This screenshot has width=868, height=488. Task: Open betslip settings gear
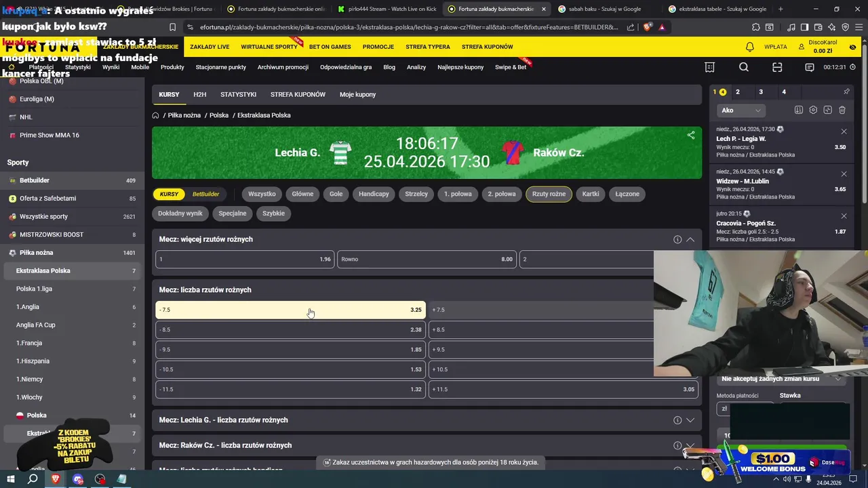click(x=813, y=110)
